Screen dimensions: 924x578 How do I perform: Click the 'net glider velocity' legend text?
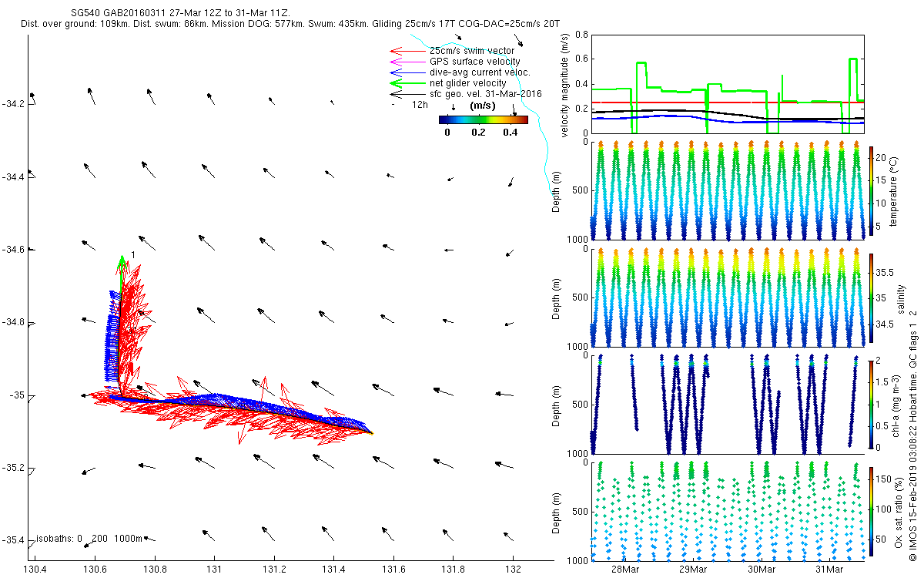pyautogui.click(x=468, y=83)
